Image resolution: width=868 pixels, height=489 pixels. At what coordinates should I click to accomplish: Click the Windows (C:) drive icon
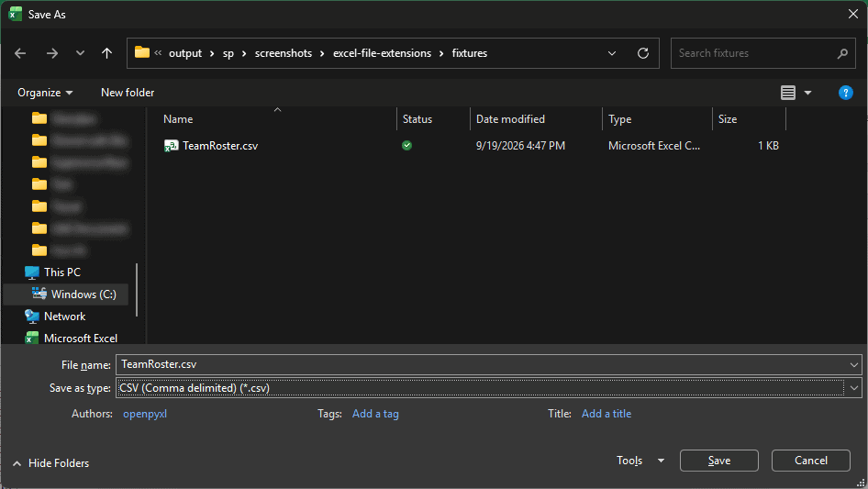click(39, 294)
